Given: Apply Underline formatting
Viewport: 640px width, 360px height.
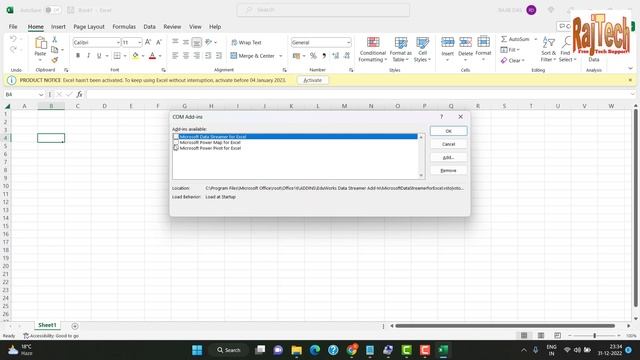Looking at the screenshot, I should 99,56.
